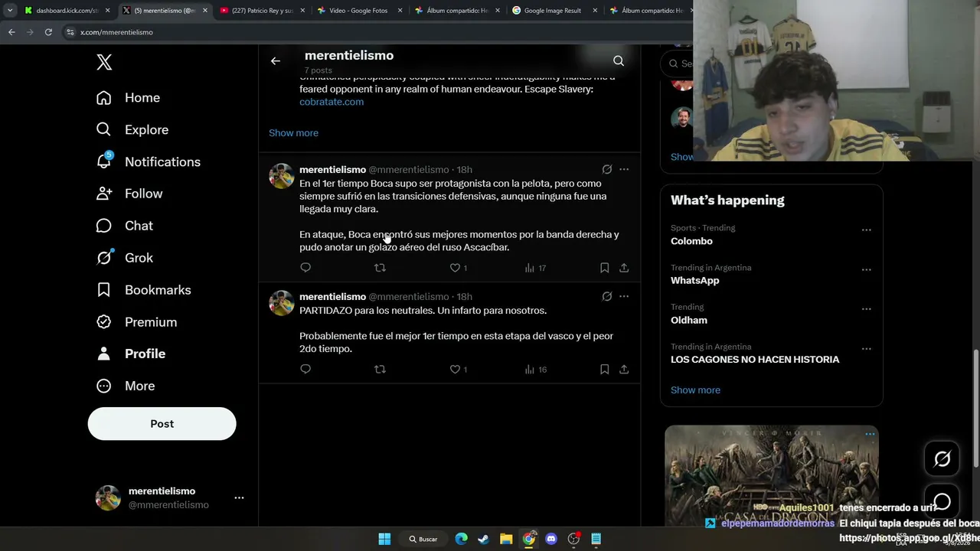
Task: View analytics of the "PARTIDAZO" post
Action: point(535,370)
